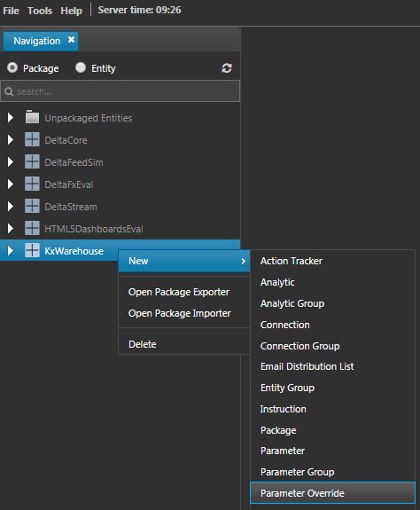Select Analytic from New submenu
Screen dimensions: 420x510
(x=332, y=282)
